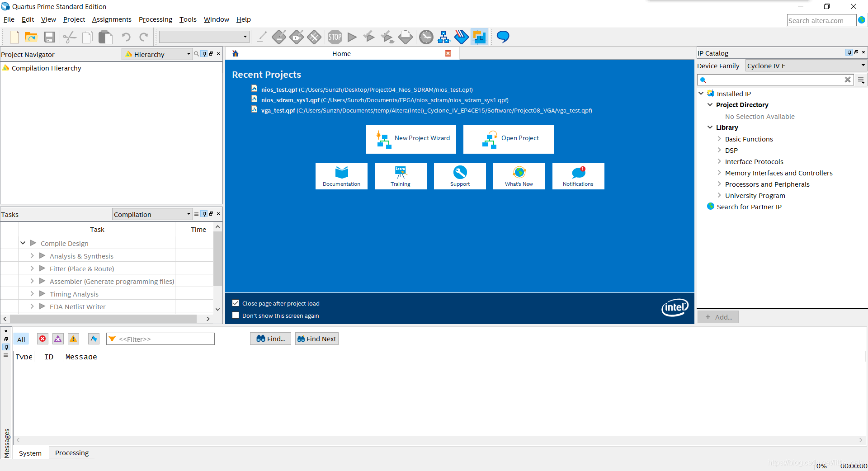
Task: Click the Cut scissors icon
Action: coord(70,37)
